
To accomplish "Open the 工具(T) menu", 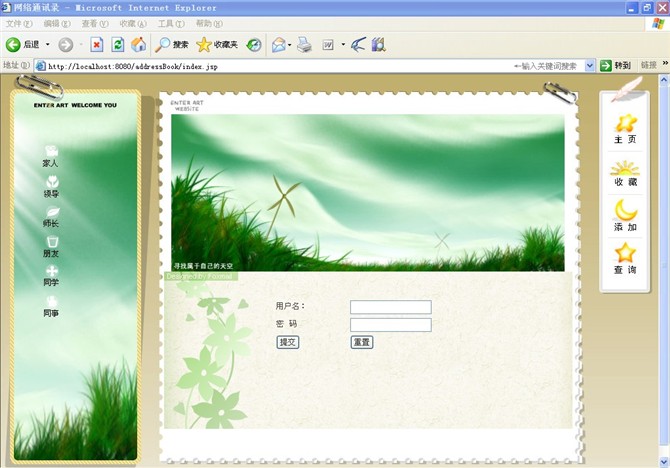I will pos(171,23).
